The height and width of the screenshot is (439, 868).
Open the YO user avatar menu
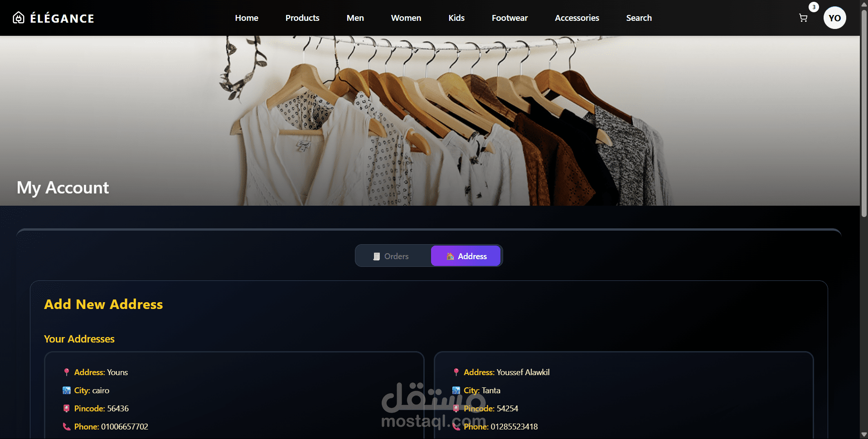point(834,18)
